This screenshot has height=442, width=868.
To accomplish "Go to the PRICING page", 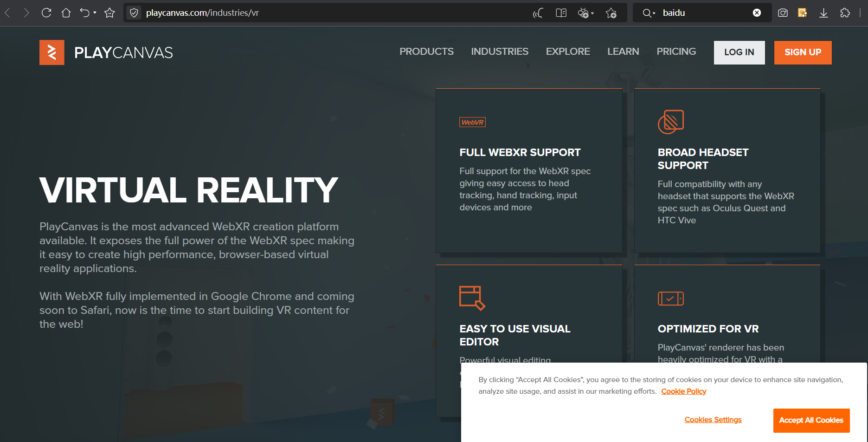I will (676, 52).
